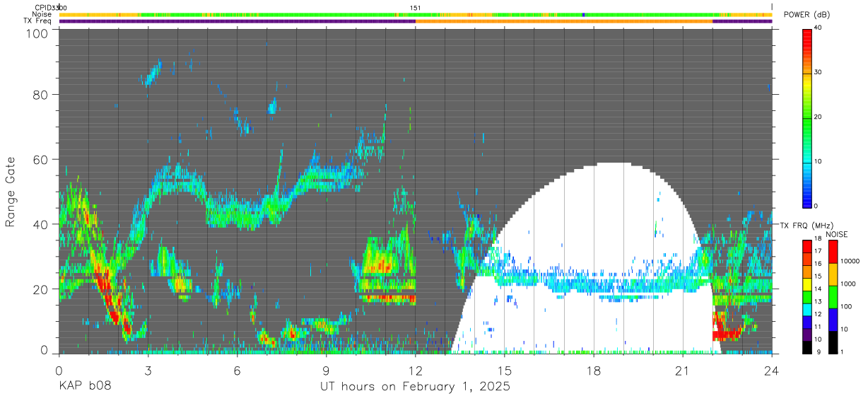Click the CPID label at top left
Image resolution: width=868 pixels, height=401 pixels.
point(42,8)
